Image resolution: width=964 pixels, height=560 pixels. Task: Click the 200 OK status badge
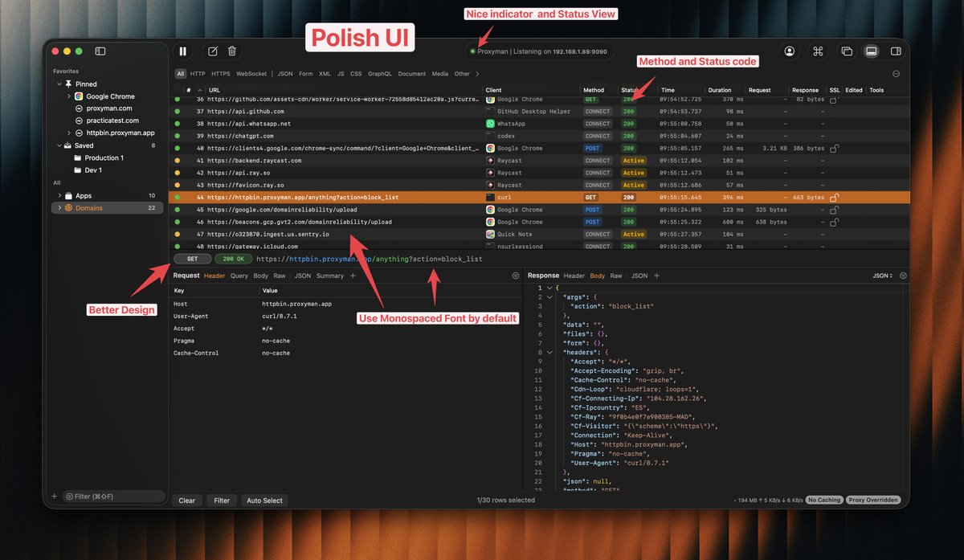coord(232,260)
